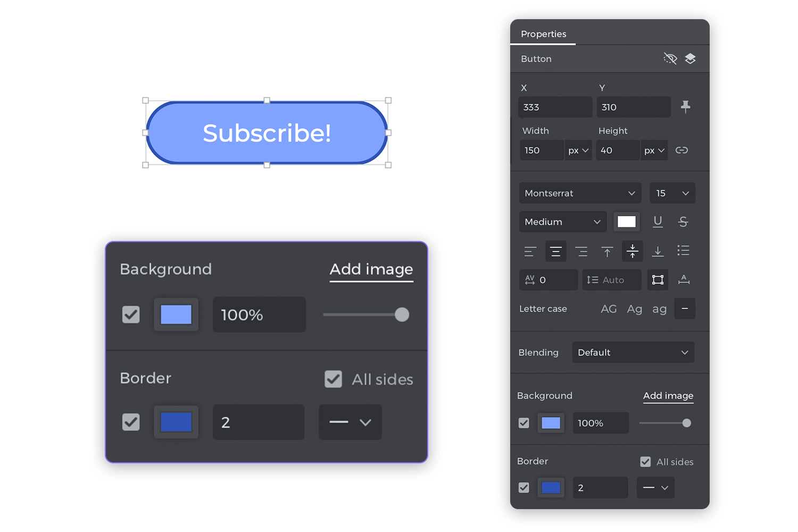Click the line height Auto field
This screenshot has width=798, height=532.
point(612,280)
